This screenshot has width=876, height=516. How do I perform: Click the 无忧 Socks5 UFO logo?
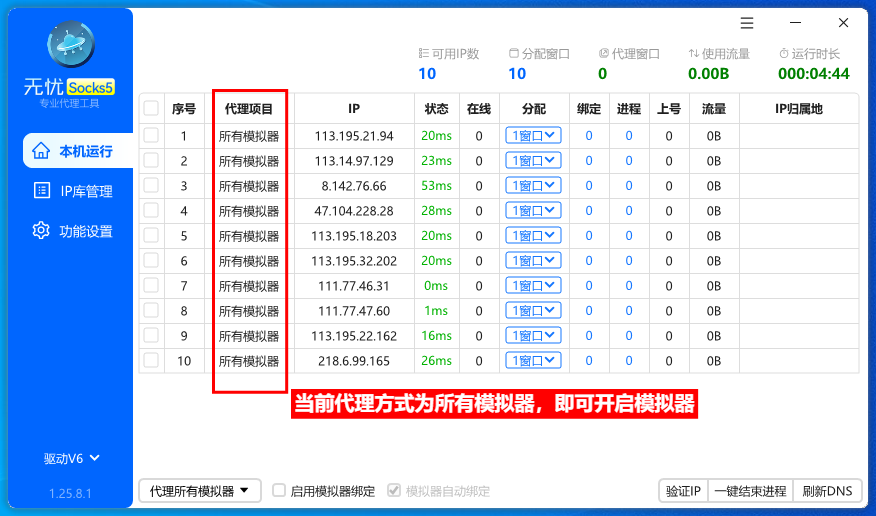pos(70,44)
